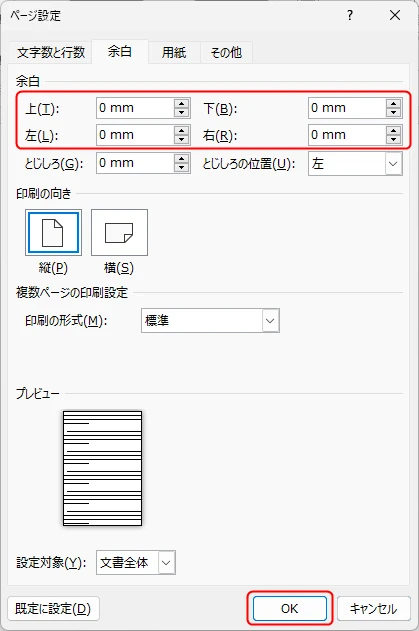Click the 上(T) margin input field
Image resolution: width=419 pixels, height=631 pixels.
click(x=135, y=108)
